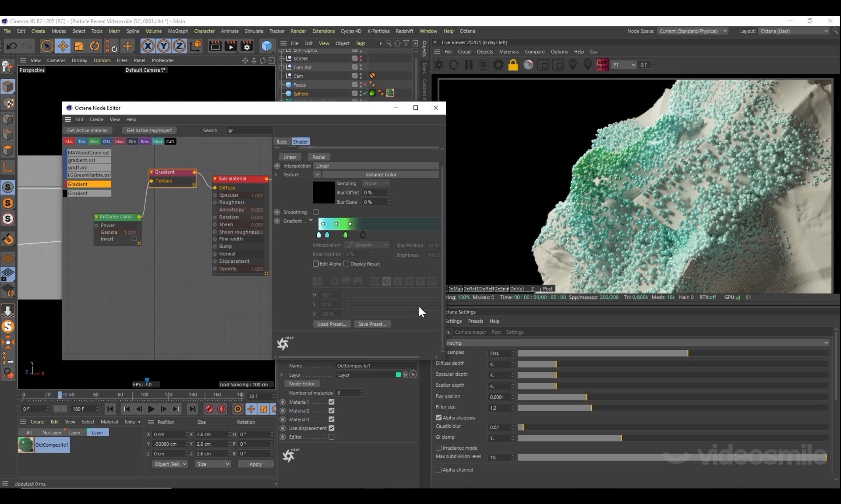The image size is (841, 504).
Task: Open Octane settings gear in Live Viewer
Action: point(498,65)
